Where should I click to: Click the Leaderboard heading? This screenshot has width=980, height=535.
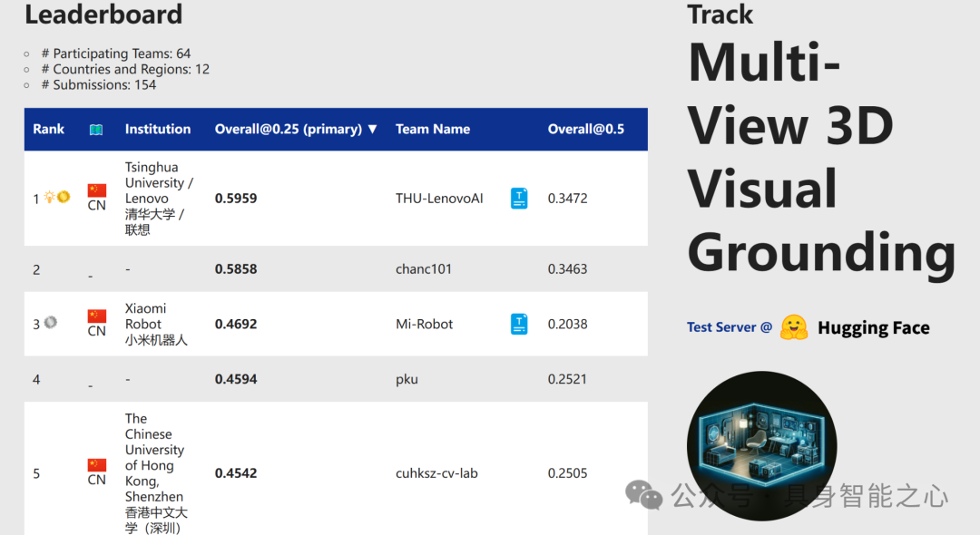coord(103,14)
